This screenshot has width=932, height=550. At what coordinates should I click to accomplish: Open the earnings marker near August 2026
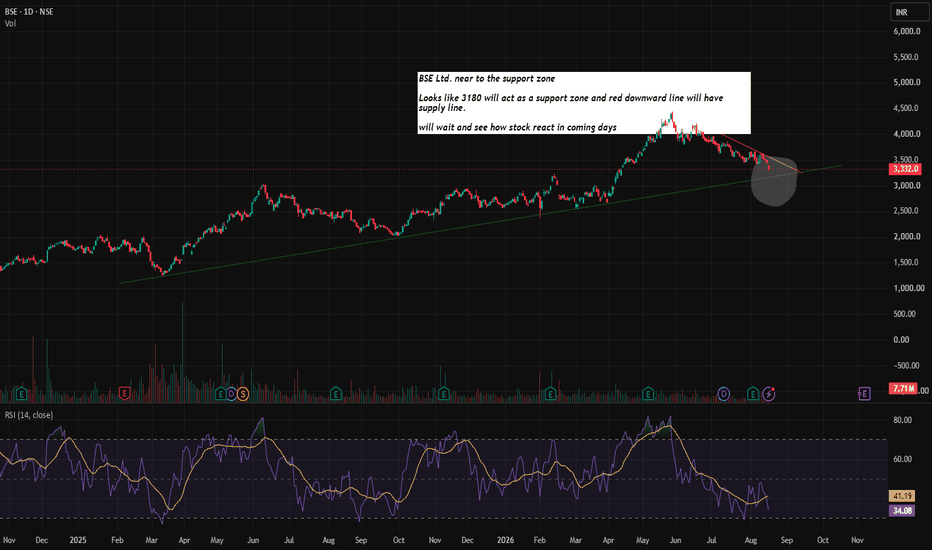pyautogui.click(x=753, y=394)
